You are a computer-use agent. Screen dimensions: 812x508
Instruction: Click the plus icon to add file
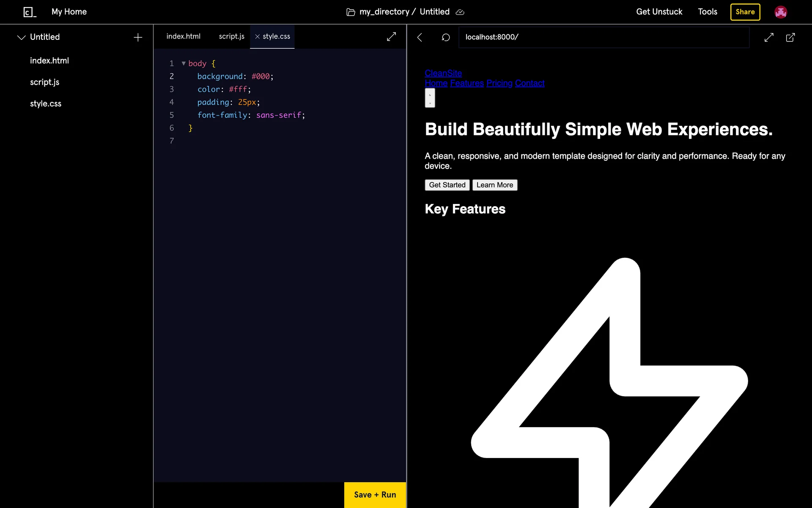[x=138, y=37]
